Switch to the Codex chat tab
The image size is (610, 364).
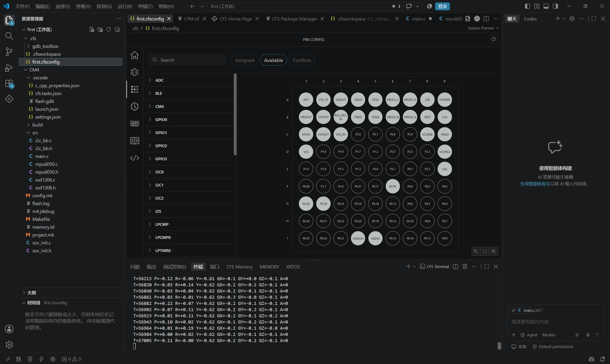(530, 19)
